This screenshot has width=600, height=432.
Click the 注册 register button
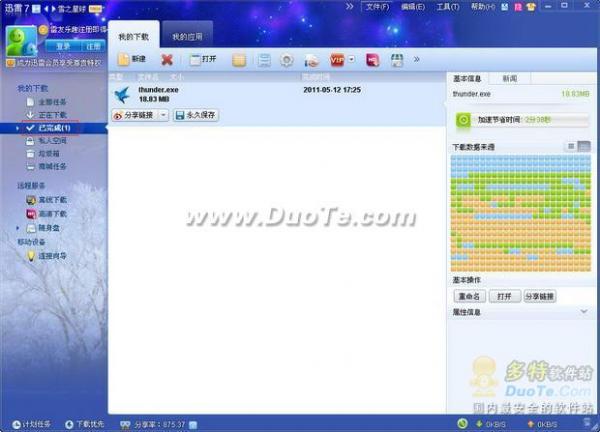pyautogui.click(x=93, y=47)
